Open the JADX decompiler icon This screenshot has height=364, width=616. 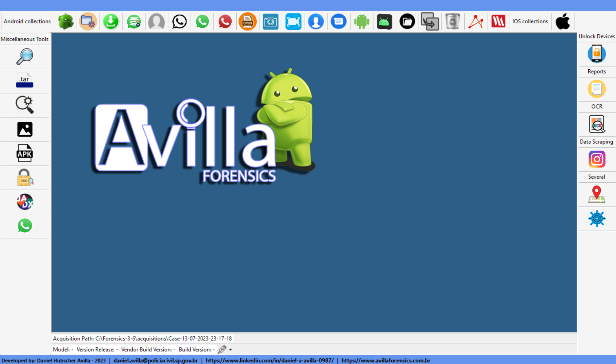coord(25,202)
